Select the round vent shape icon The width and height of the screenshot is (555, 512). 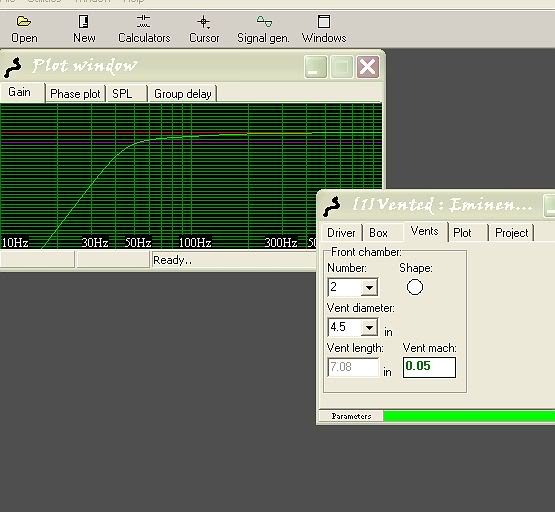(x=414, y=287)
